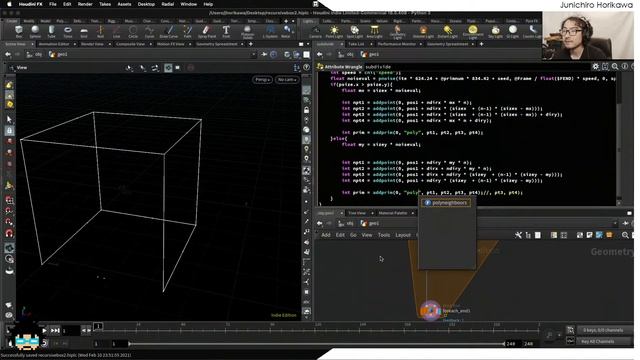This screenshot has width=640, height=360.
Task: Select the Draw Curve shelf tool
Action: [x=169, y=31]
